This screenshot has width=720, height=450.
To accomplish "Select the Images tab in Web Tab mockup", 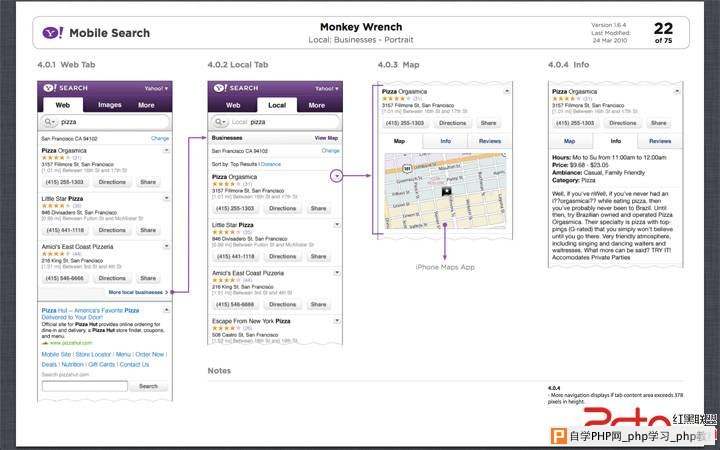I will 110,105.
